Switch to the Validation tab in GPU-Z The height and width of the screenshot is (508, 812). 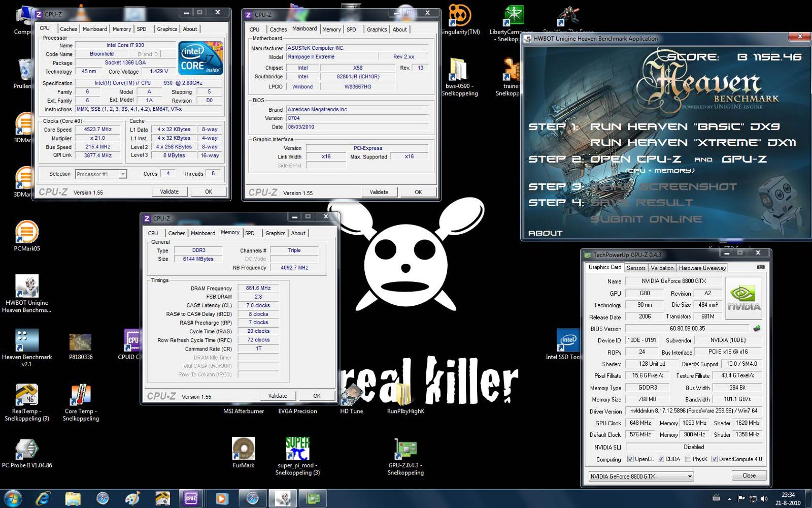(662, 268)
